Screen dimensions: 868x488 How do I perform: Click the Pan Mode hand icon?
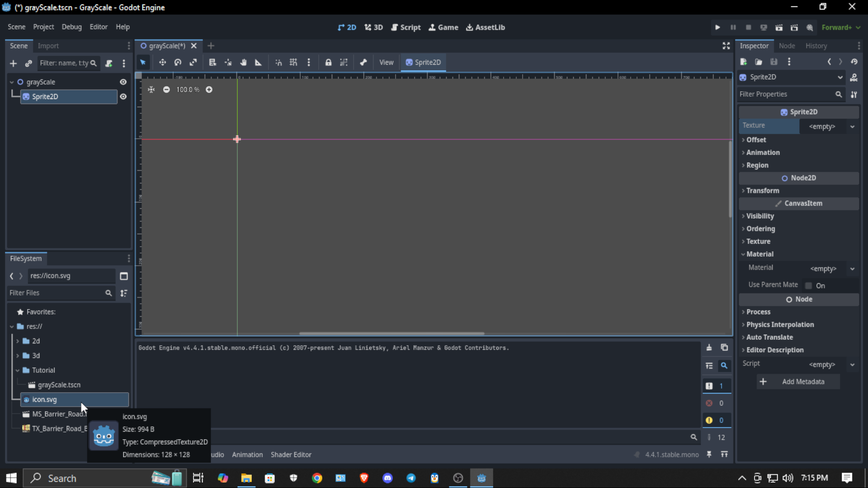click(243, 62)
